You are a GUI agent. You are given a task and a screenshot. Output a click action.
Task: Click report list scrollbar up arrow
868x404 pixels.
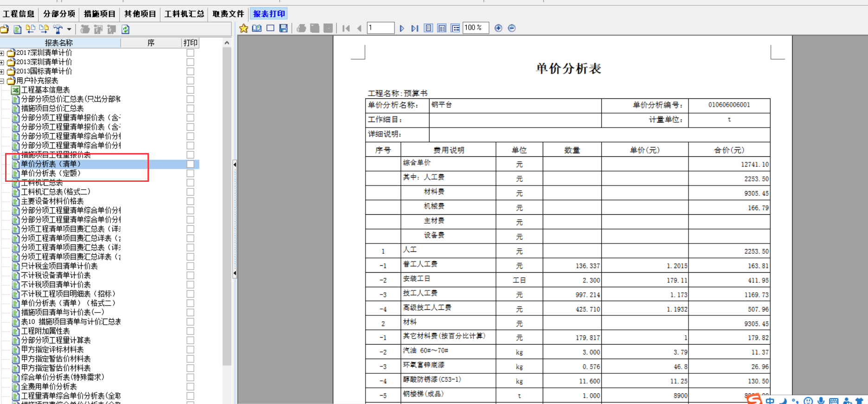point(227,43)
